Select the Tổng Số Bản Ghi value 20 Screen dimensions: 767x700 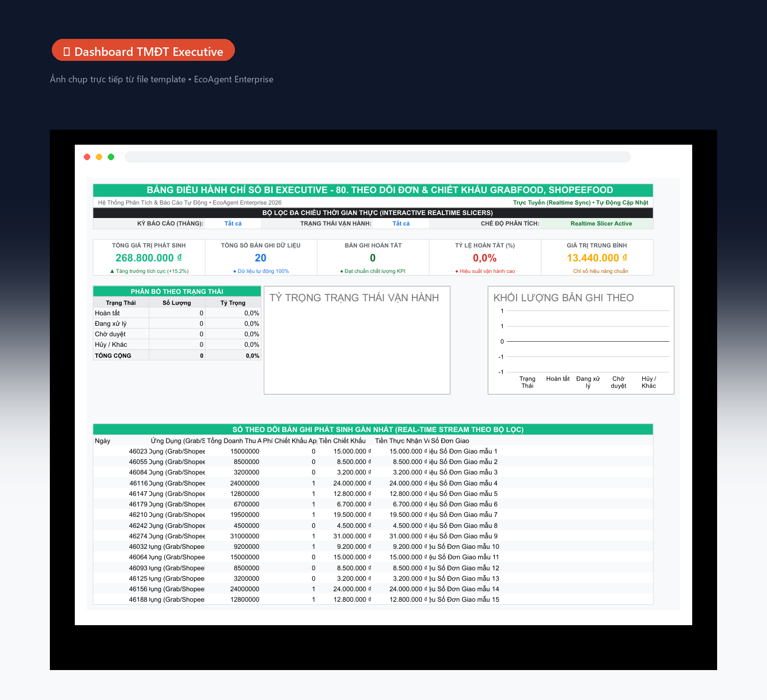261,258
